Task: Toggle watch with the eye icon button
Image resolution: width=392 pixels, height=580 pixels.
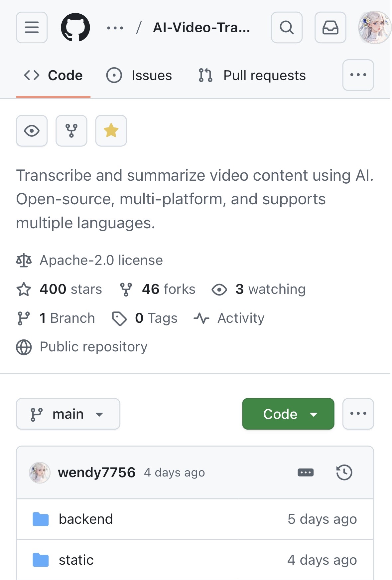Action: [x=32, y=131]
